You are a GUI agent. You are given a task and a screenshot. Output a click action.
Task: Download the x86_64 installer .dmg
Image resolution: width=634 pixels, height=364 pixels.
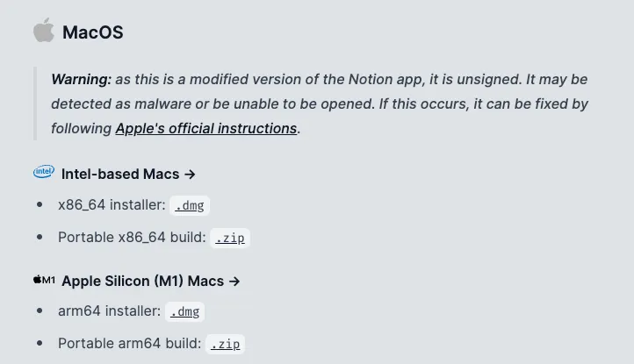pos(190,205)
